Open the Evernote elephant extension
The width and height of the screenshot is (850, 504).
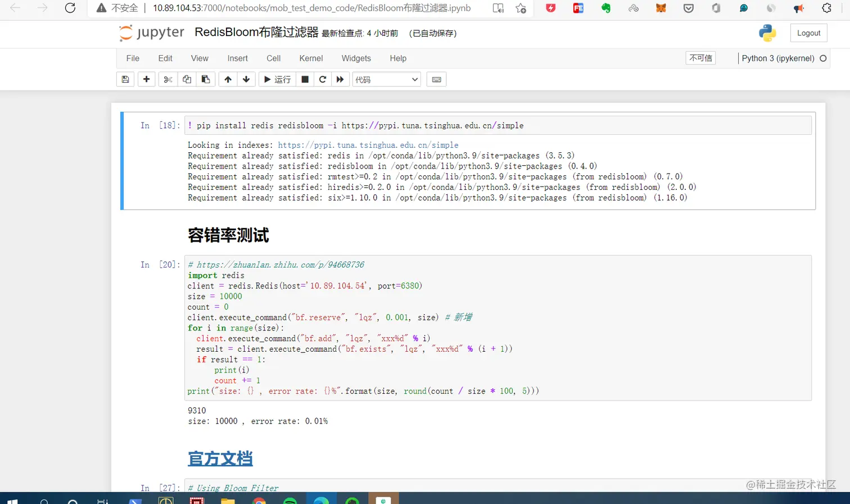[605, 8]
